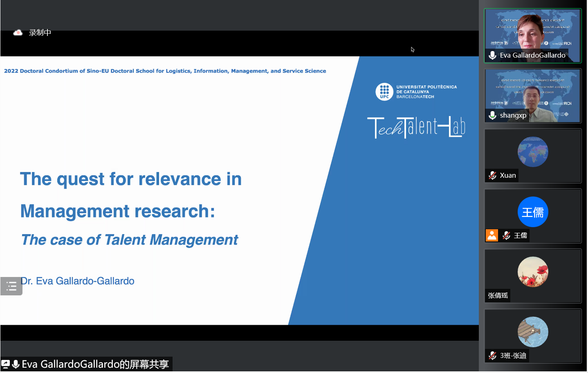
Task: Click 'UNIVERSITAT POLITÈCNICA DE CATALUNYA' text
Action: click(426, 89)
